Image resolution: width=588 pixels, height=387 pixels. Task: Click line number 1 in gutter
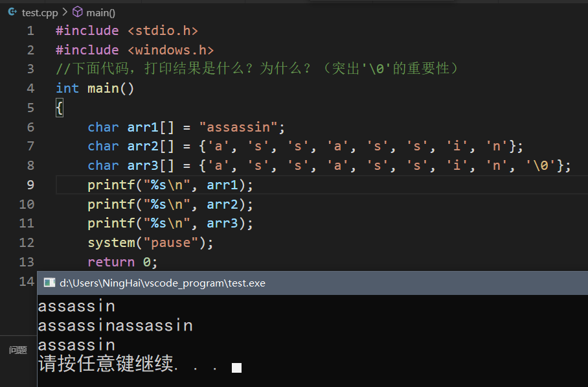(x=30, y=30)
